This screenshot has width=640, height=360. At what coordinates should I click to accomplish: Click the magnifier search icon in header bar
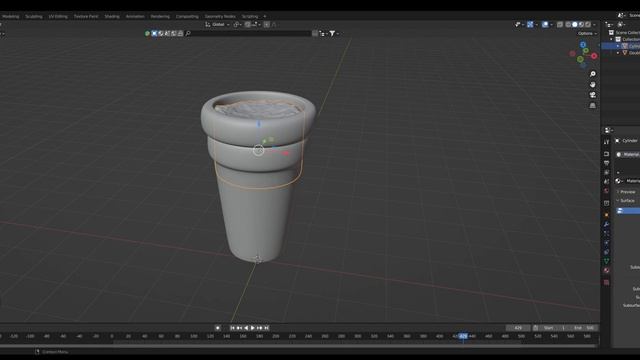[x=188, y=33]
